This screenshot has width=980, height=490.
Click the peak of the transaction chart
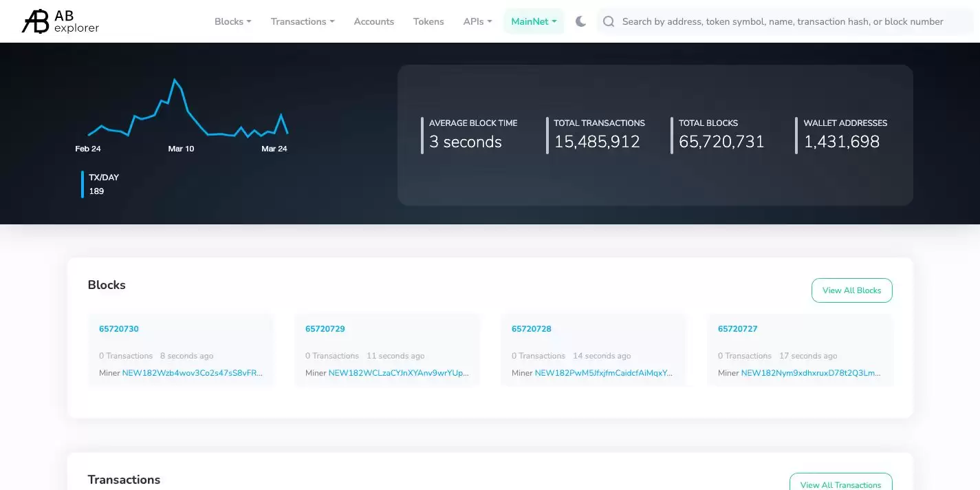[x=175, y=80]
